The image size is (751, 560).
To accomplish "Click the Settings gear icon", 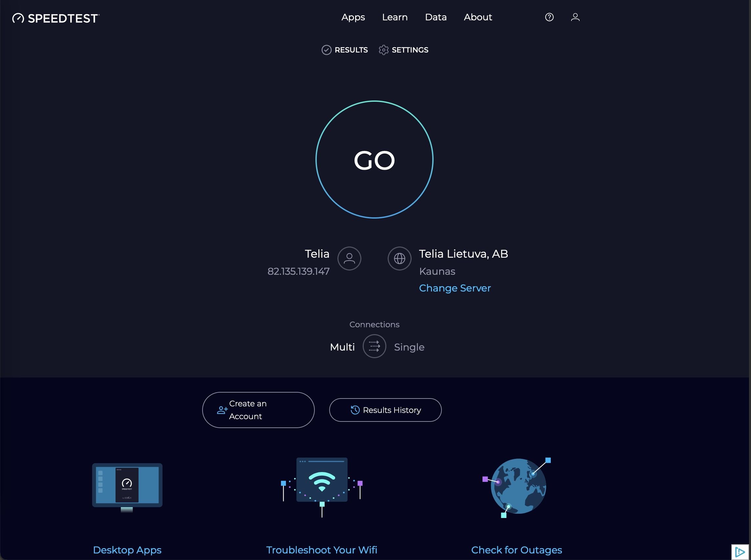I will click(383, 50).
